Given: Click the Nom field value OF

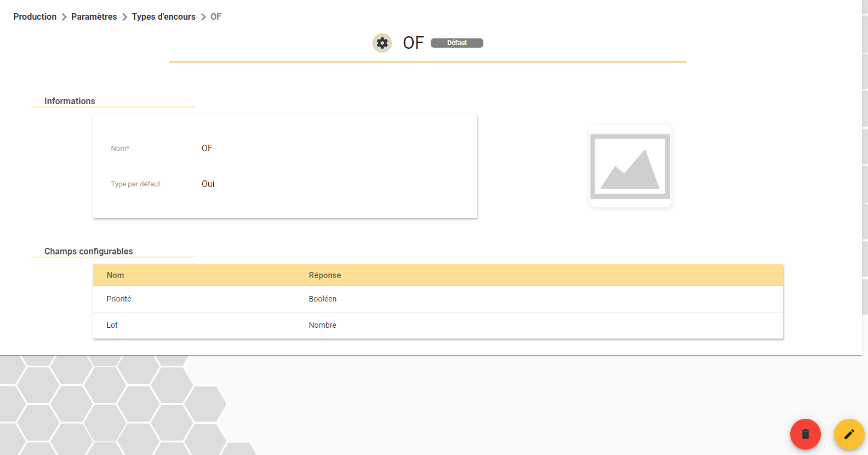Looking at the screenshot, I should coord(207,148).
